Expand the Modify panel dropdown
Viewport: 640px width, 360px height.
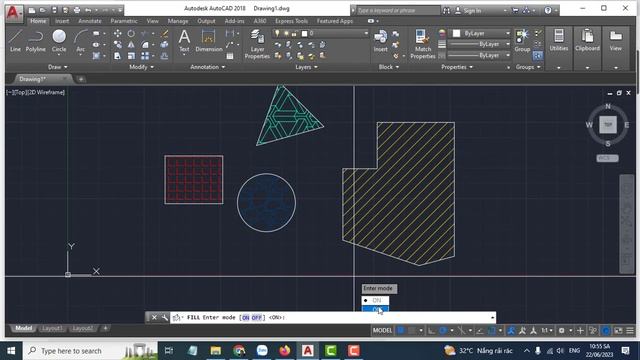[x=141, y=67]
